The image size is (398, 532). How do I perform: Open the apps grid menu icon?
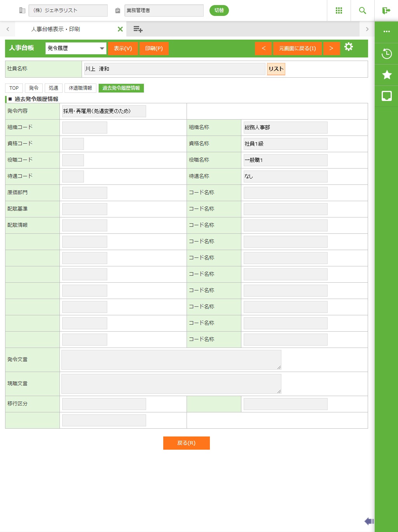pyautogui.click(x=339, y=10)
